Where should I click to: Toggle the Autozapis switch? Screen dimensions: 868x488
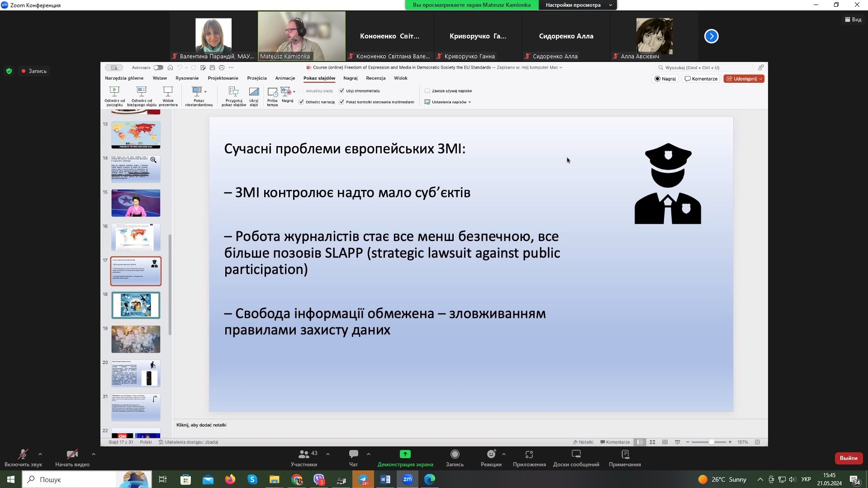point(158,68)
